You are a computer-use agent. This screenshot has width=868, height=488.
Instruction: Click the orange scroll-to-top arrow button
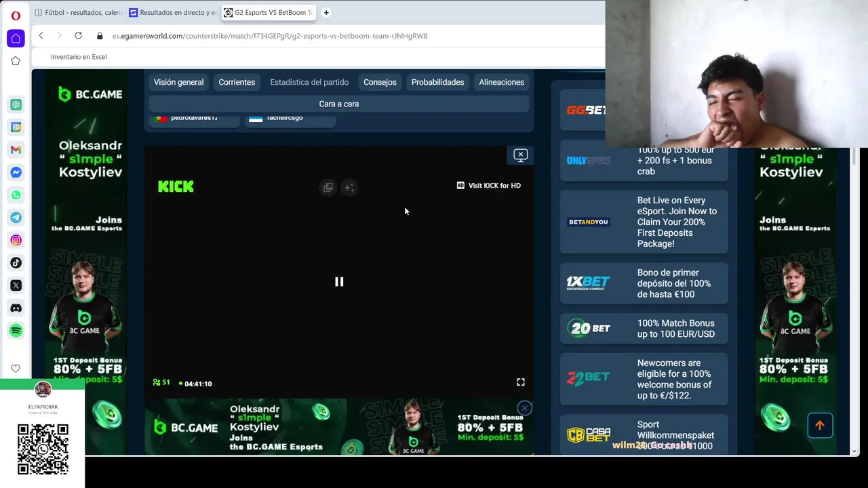click(820, 425)
